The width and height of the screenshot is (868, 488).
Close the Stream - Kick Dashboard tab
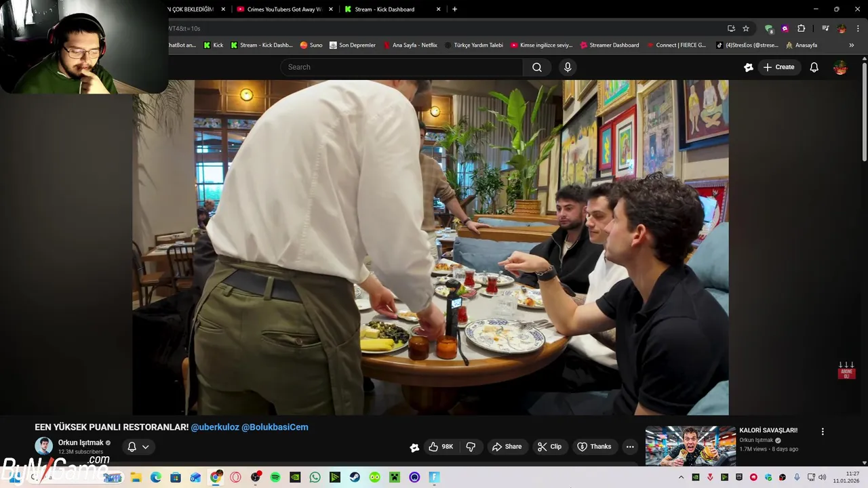[439, 9]
